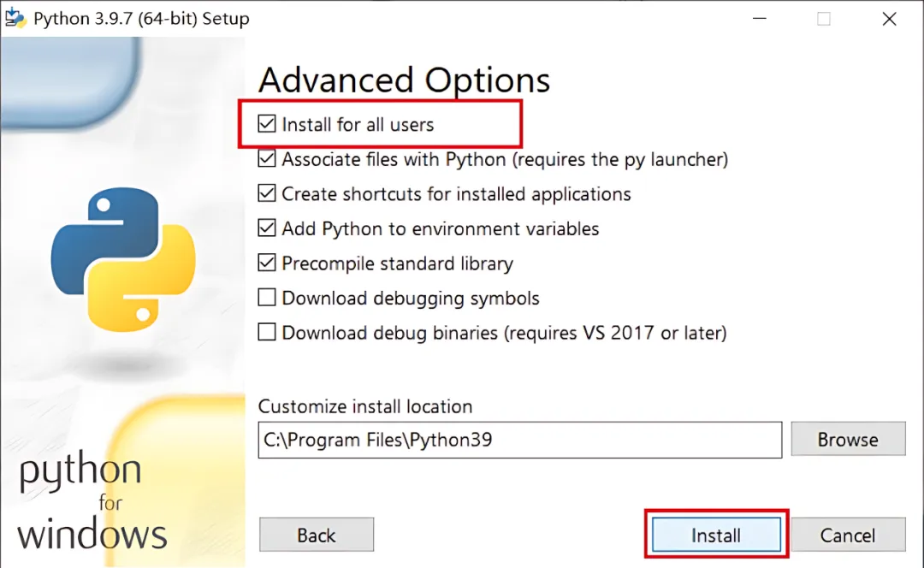Viewport: 924px width, 568px height.
Task: Go Back to previous setup page
Action: pos(317,535)
